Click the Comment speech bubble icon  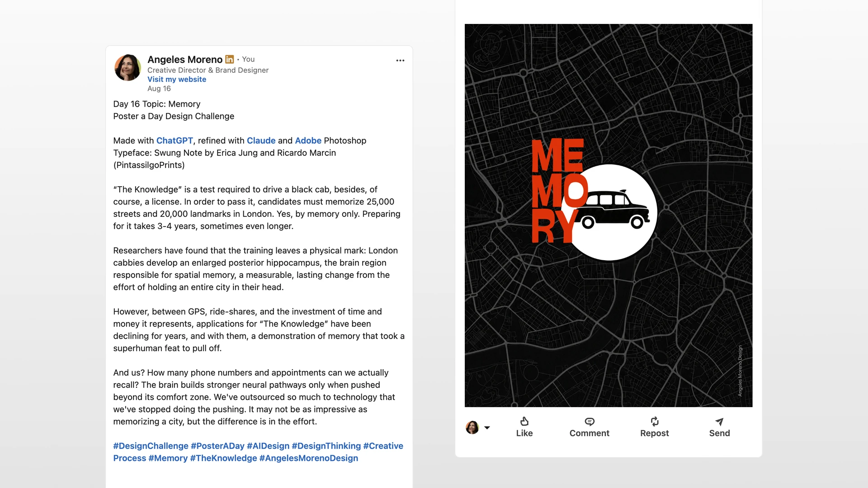[x=590, y=422]
